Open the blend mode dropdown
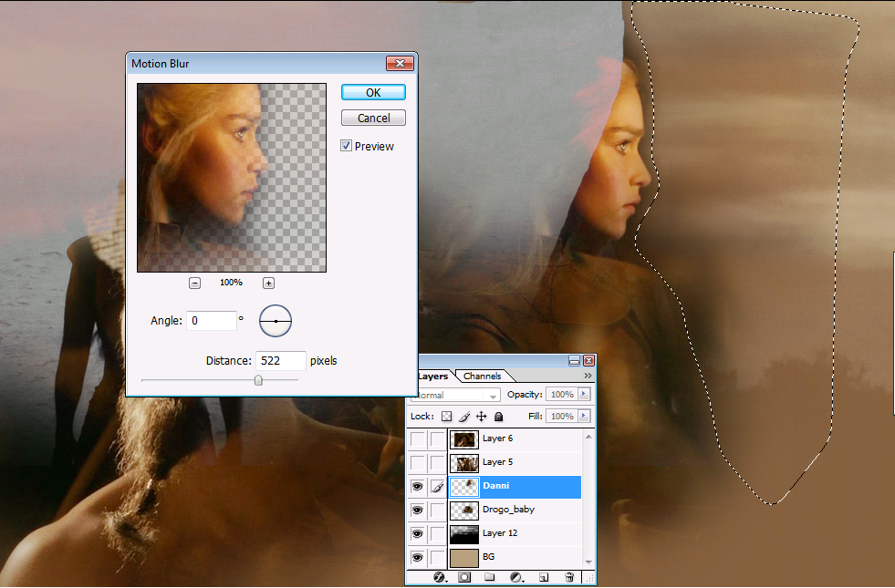Screen dimensions: 895x588 (x=455, y=396)
